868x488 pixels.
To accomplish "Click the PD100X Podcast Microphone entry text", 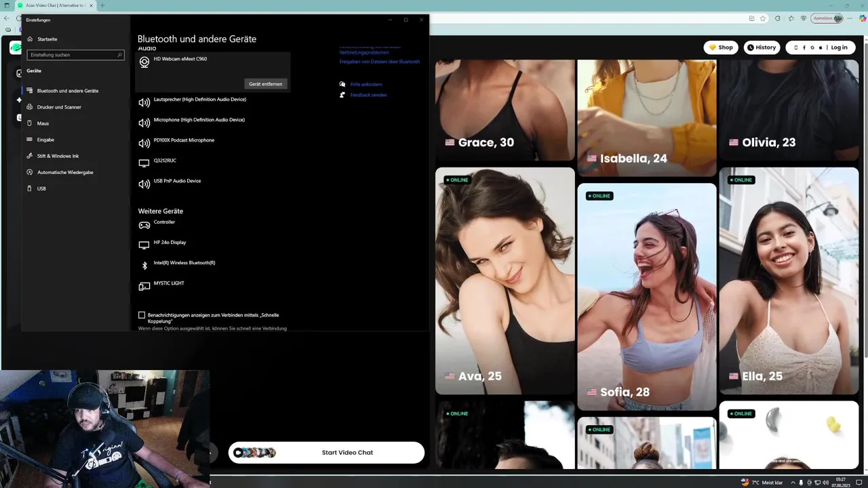I will [x=184, y=140].
